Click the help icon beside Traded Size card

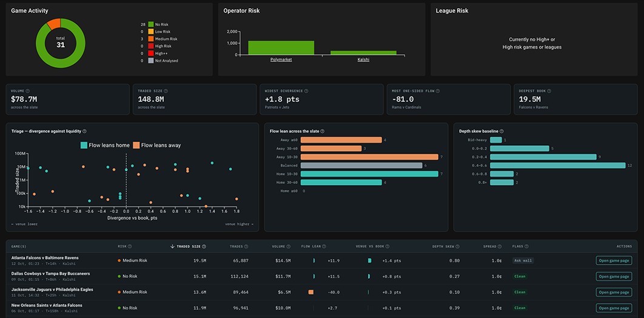(x=166, y=91)
